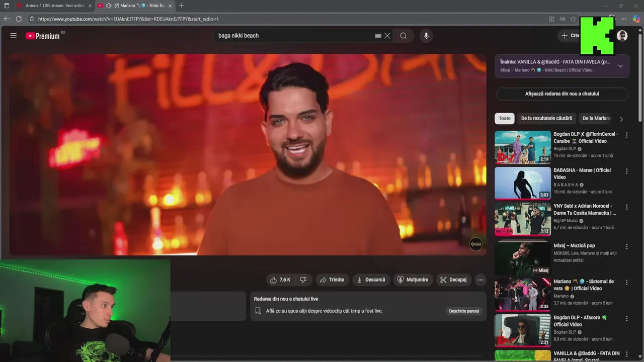Click the Descarcă download button
Viewport: 644px width, 362px height.
[371, 280]
